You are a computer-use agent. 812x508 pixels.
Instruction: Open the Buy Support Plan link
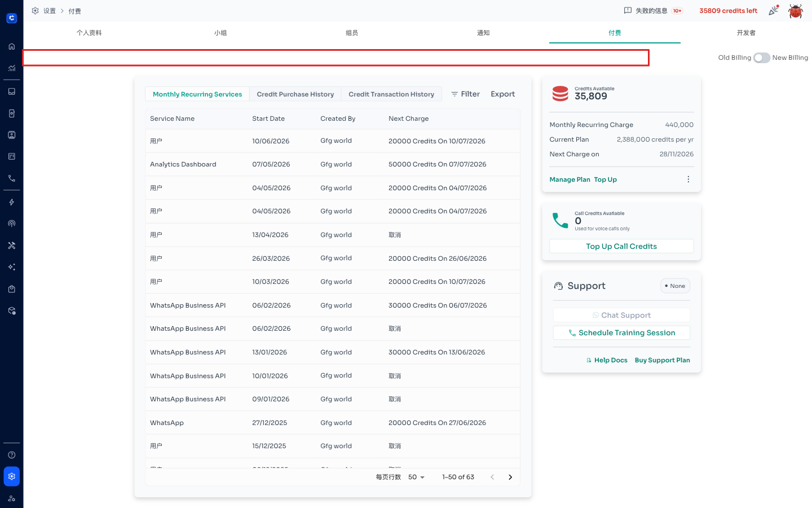(662, 360)
